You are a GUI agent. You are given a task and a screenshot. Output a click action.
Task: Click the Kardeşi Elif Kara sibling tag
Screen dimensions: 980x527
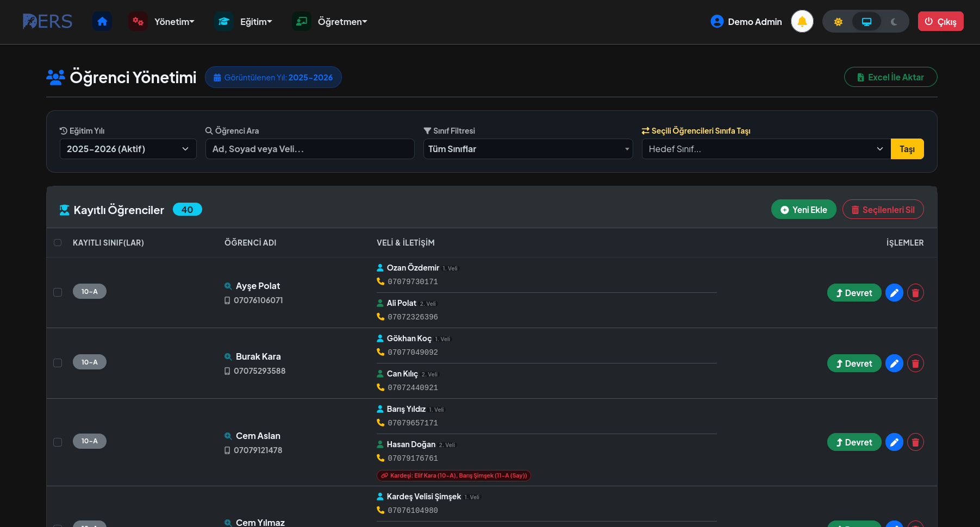coord(454,475)
